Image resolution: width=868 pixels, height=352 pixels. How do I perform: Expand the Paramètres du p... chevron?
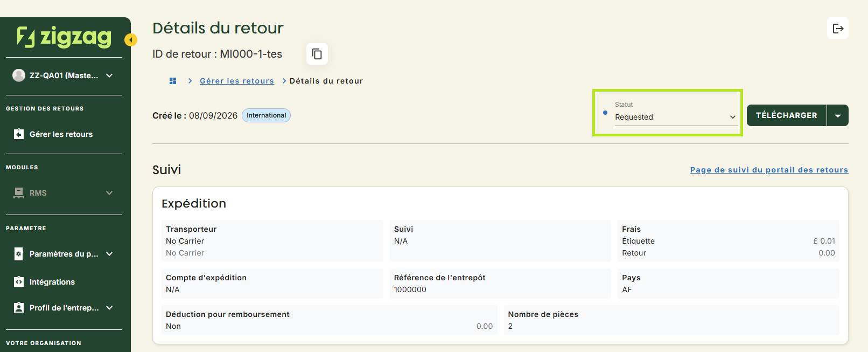109,254
